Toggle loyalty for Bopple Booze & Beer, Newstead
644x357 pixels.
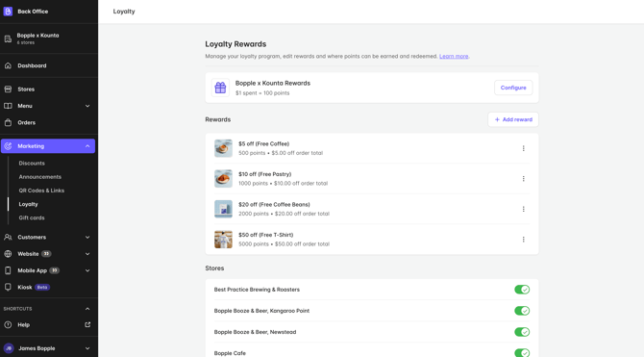522,332
